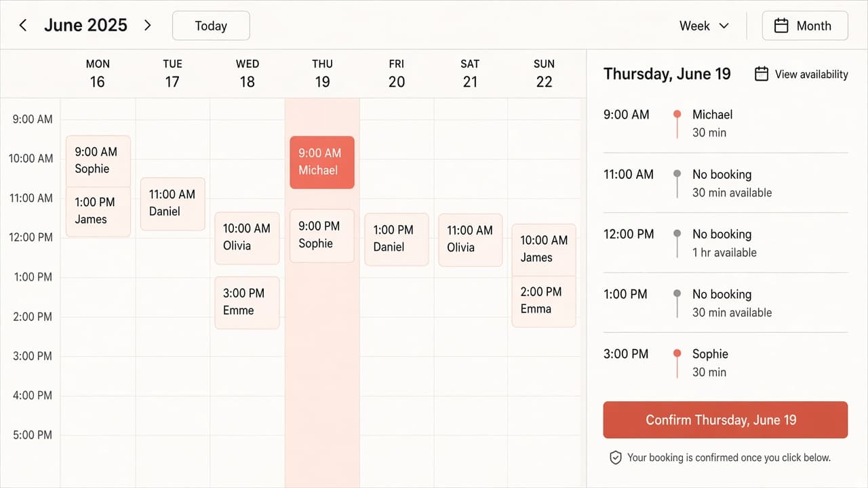Click the chevron next to Week
The height and width of the screenshot is (488, 868).
point(724,26)
